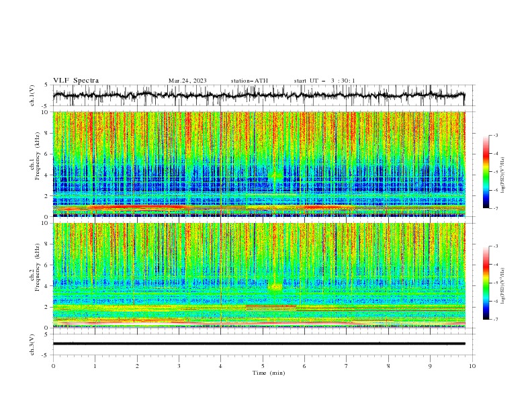Click the ch.3 flat black voltage trace

click(x=259, y=344)
